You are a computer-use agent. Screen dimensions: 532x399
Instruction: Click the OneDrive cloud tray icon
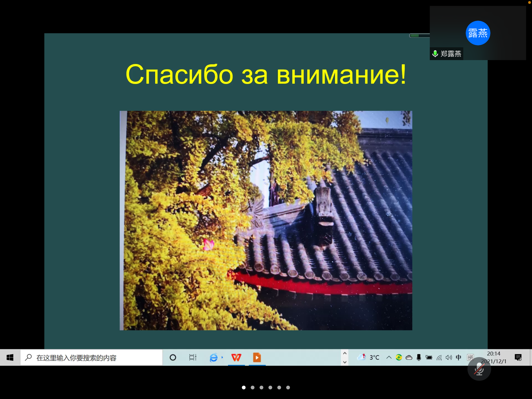click(x=409, y=357)
